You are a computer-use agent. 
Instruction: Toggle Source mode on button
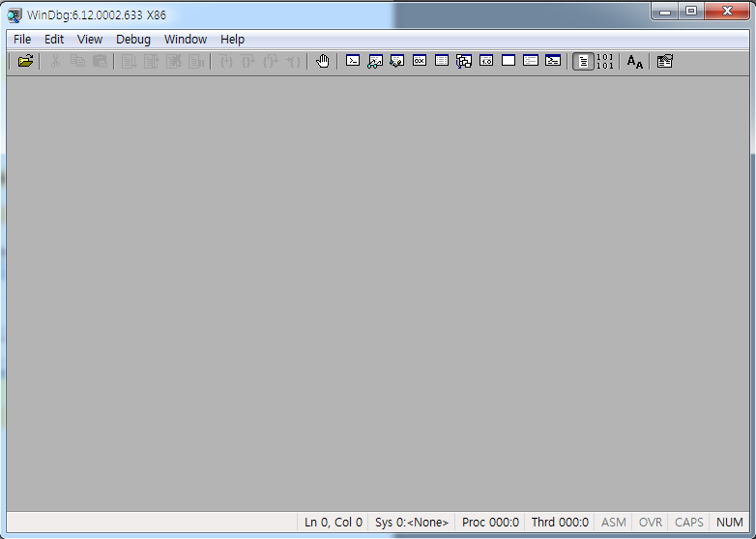[583, 62]
